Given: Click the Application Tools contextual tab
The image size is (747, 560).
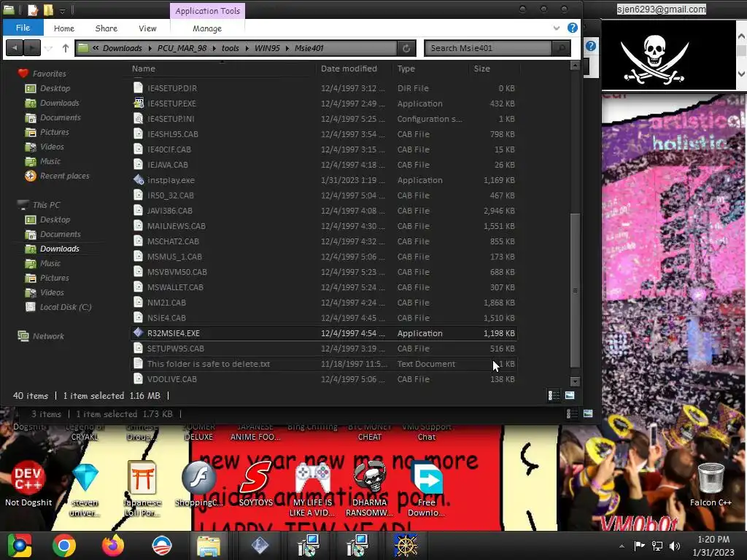Looking at the screenshot, I should click(x=208, y=10).
